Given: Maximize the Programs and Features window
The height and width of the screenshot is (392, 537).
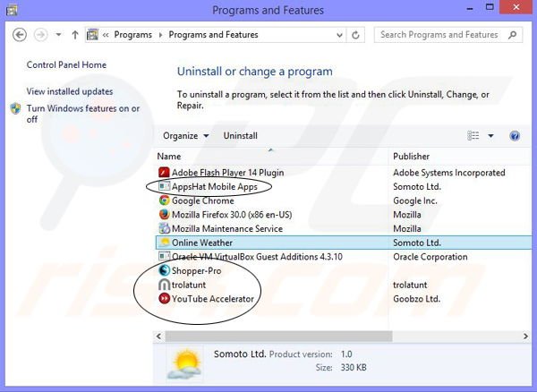Looking at the screenshot, I should [490, 7].
